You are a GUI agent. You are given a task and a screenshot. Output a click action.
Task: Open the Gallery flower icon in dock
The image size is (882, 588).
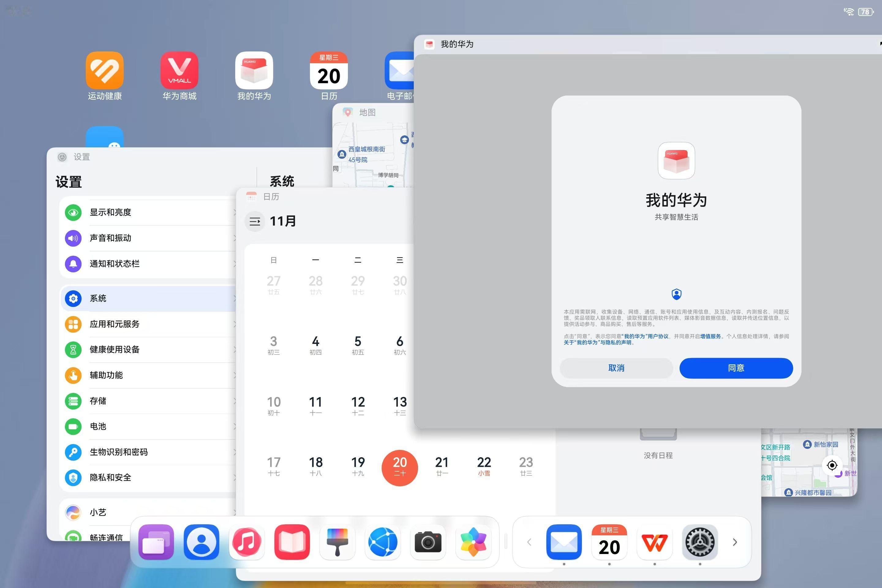pyautogui.click(x=473, y=542)
